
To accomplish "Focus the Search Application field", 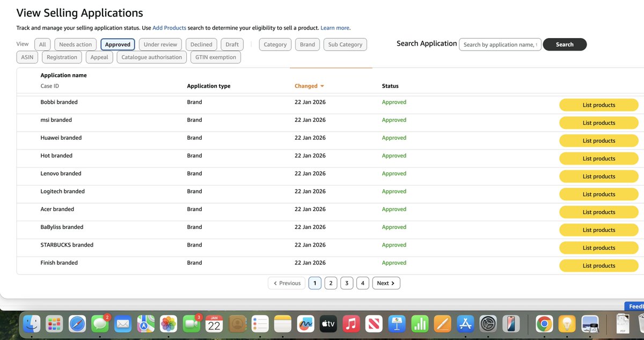I will (500, 45).
